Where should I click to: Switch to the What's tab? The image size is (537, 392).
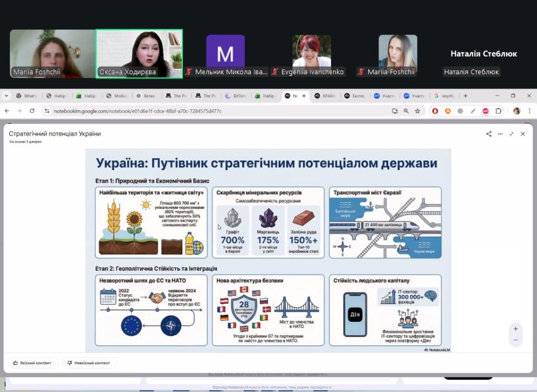point(26,96)
